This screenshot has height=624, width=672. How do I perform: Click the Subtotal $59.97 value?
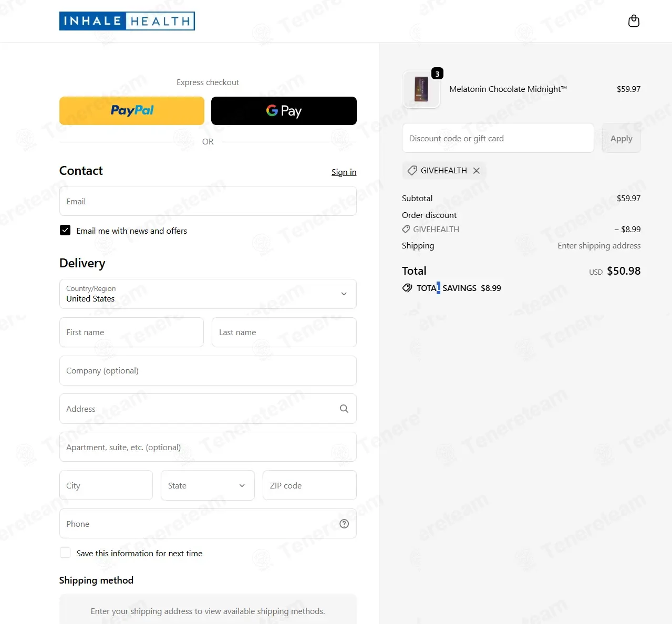(x=628, y=199)
